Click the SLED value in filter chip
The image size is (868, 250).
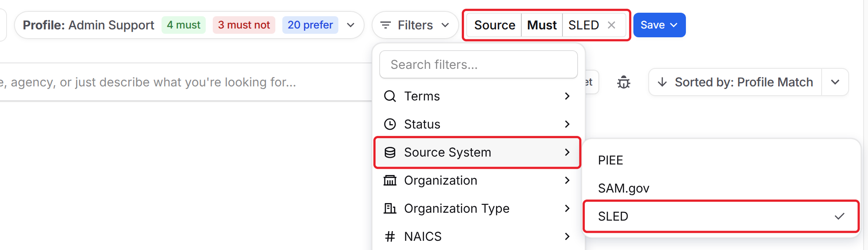point(583,25)
